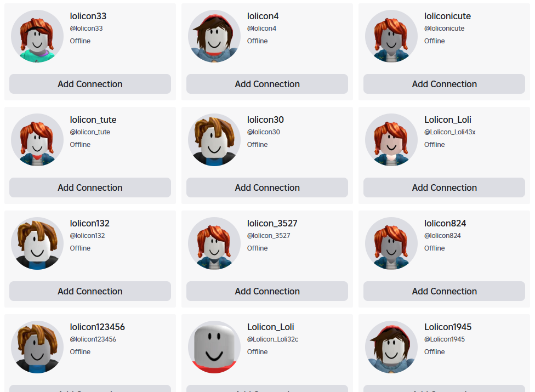Open lolicon30's avatar thumbnail
This screenshot has height=392, width=535.
[x=214, y=140]
